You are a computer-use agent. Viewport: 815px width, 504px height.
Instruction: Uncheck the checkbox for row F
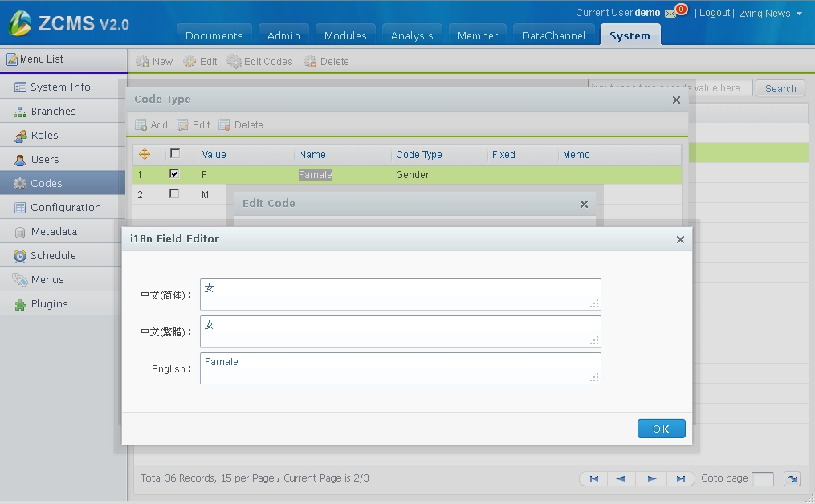[x=174, y=173]
